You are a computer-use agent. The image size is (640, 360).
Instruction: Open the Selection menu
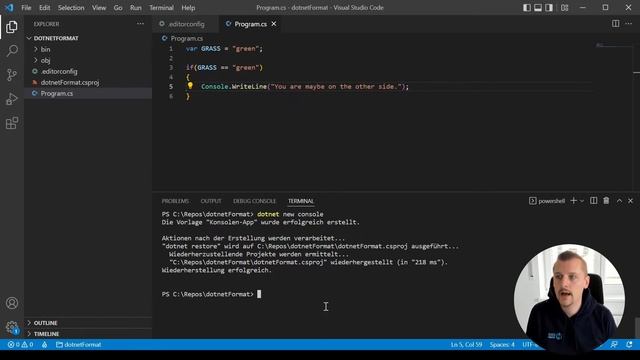click(x=71, y=7)
